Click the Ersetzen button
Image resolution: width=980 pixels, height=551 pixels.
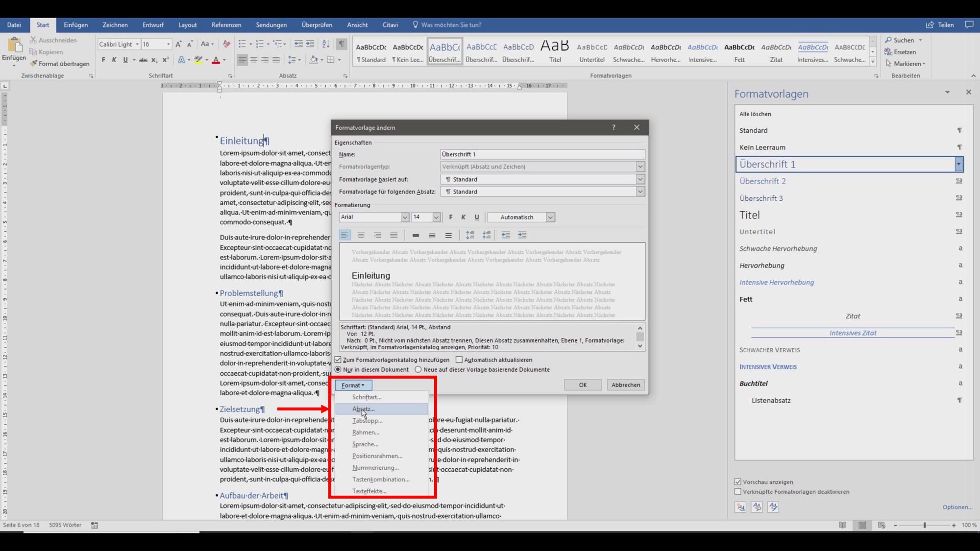click(x=900, y=52)
